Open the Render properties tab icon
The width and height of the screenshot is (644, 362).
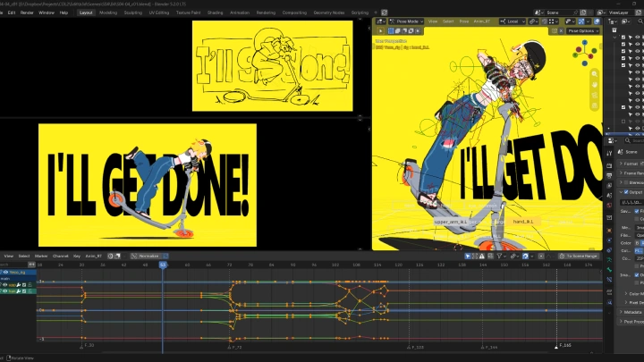[609, 165]
